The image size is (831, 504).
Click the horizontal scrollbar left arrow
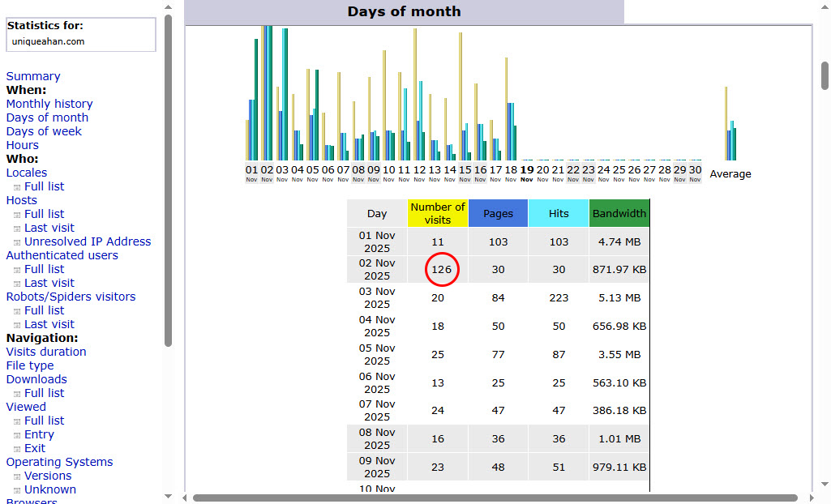[184, 498]
